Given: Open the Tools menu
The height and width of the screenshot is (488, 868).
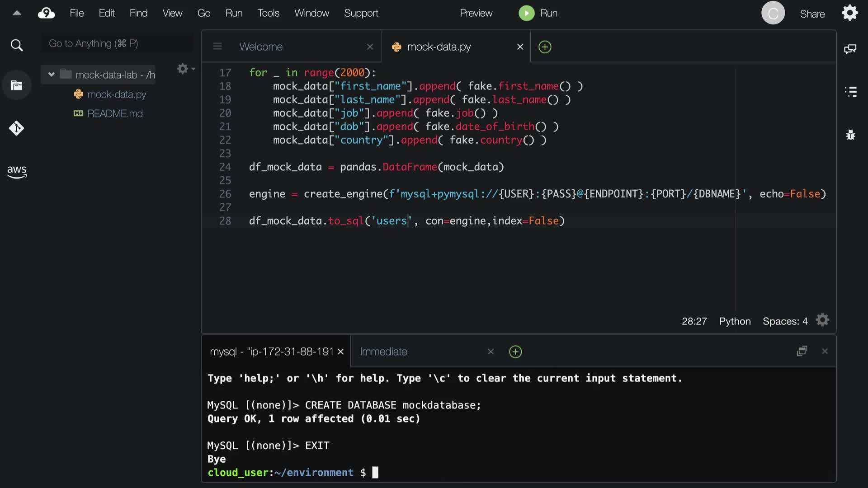Looking at the screenshot, I should click(x=268, y=13).
